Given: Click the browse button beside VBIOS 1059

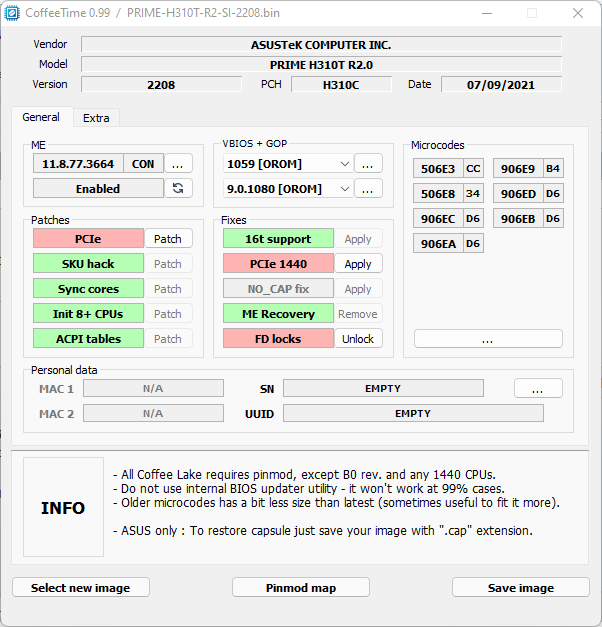Looking at the screenshot, I should [368, 164].
